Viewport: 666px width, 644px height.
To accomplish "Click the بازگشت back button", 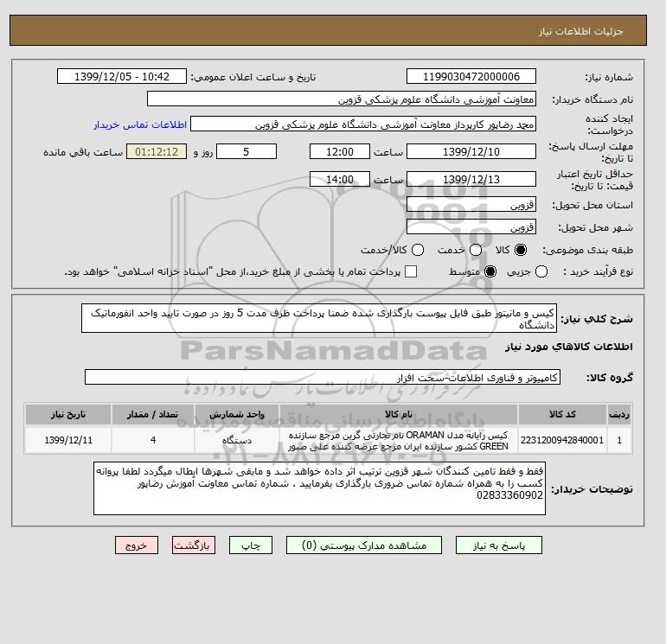I will [x=194, y=545].
